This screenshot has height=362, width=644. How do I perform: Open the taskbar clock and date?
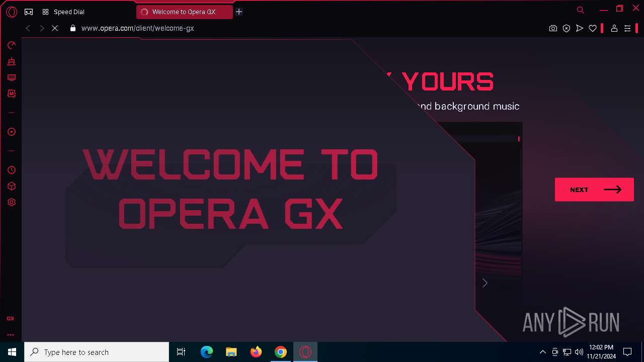[601, 352]
